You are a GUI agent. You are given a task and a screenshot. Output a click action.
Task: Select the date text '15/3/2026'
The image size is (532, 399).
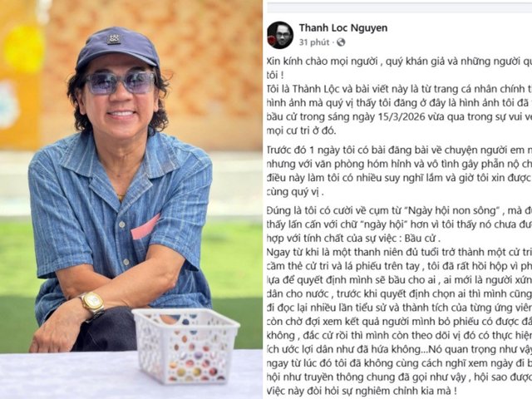tap(401, 116)
